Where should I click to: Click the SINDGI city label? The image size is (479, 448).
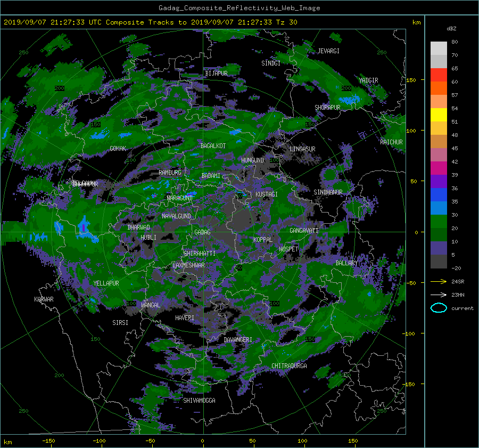271,63
